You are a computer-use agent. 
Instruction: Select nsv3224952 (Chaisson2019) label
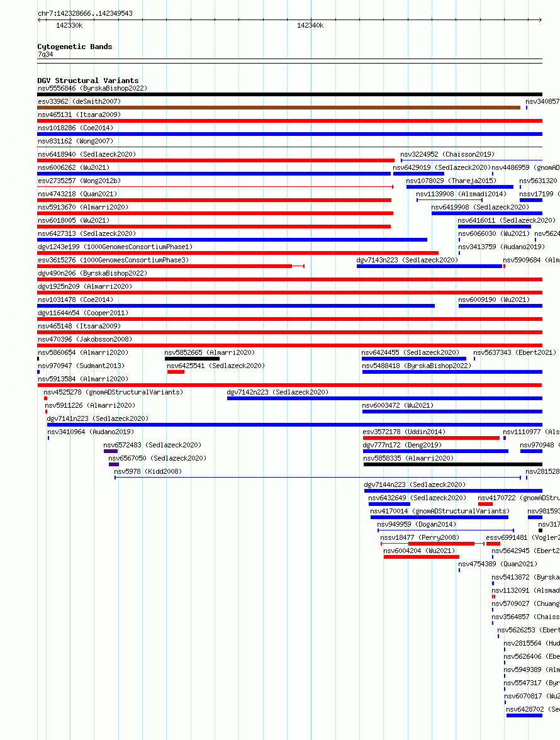coord(448,154)
